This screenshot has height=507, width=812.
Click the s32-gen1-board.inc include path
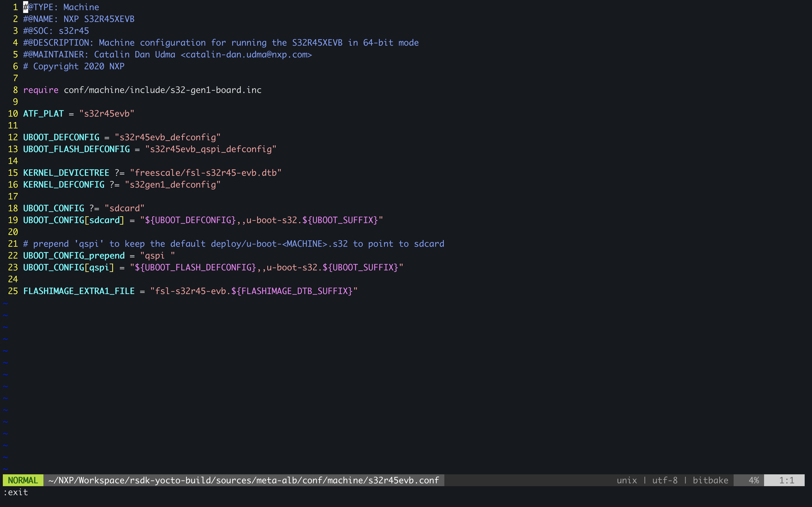point(216,90)
